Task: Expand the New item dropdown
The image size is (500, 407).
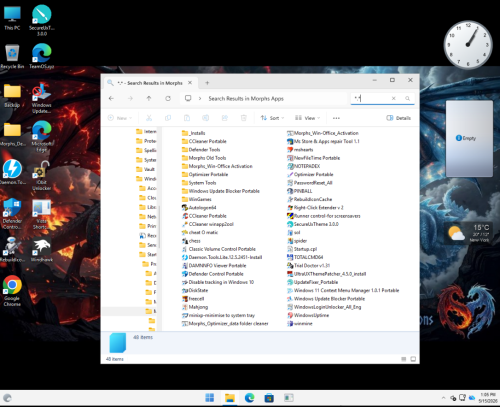Action: [x=120, y=118]
